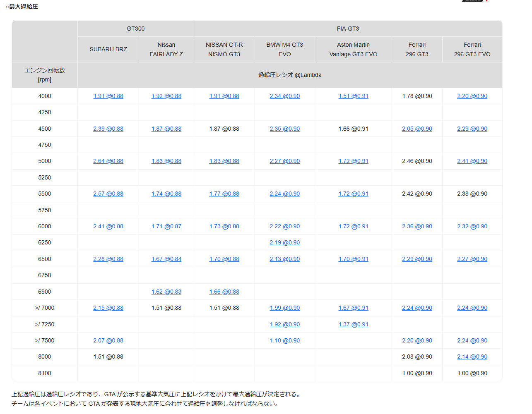Image resolution: width=532 pixels, height=414 pixels.
Task: Open BMW 6250 rpm link 2.19 @0.90
Action: tap(284, 242)
